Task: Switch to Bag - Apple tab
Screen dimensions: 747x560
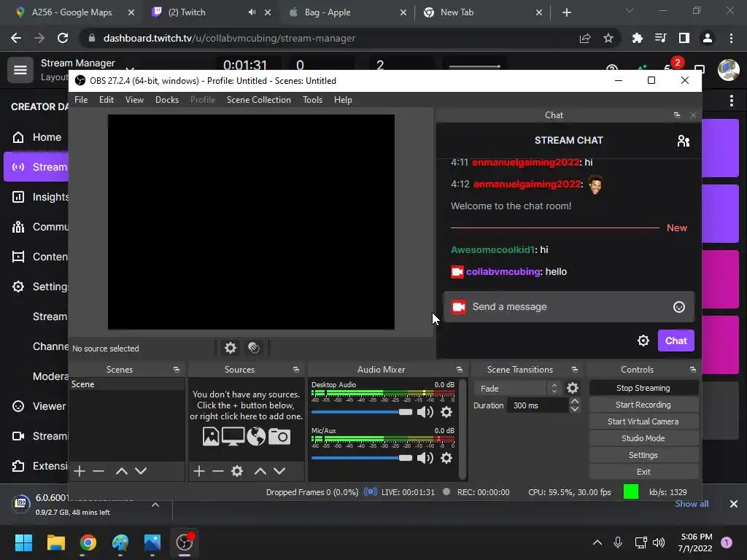Action: tap(328, 12)
